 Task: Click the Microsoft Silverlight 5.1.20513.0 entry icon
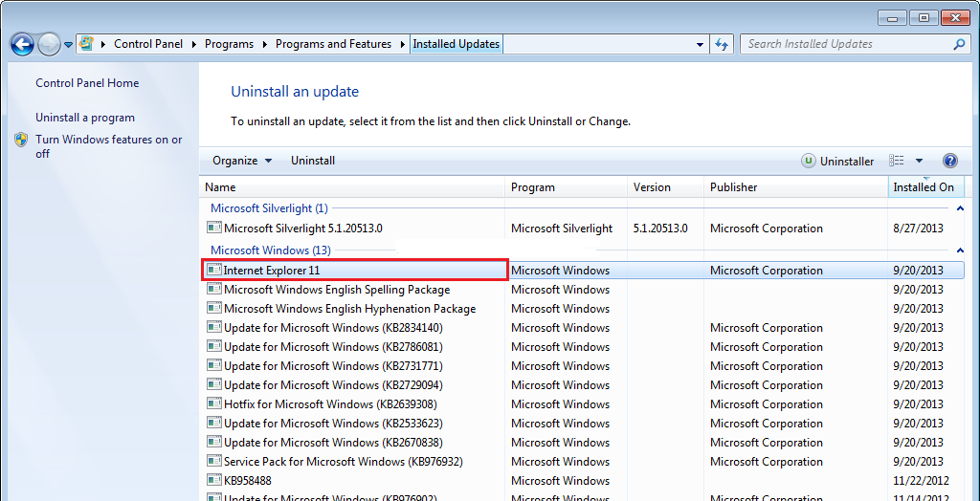point(214,229)
